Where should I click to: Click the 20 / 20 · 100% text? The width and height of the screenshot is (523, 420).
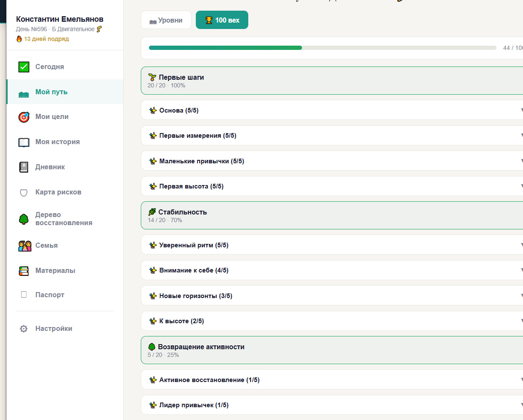tap(166, 85)
